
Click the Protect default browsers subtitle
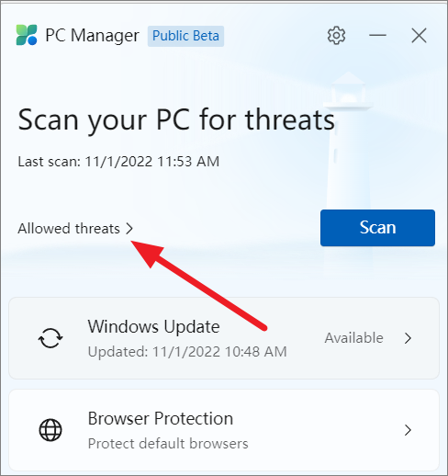coord(168,444)
